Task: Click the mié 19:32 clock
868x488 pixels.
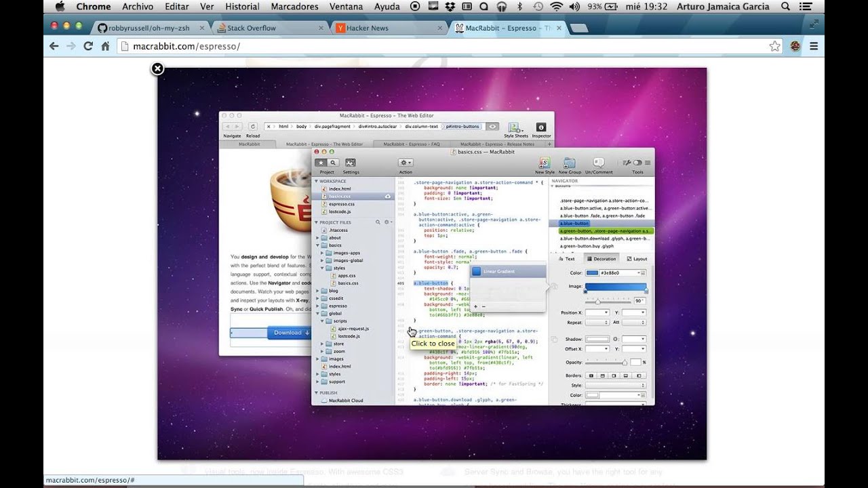Action: pos(648,7)
